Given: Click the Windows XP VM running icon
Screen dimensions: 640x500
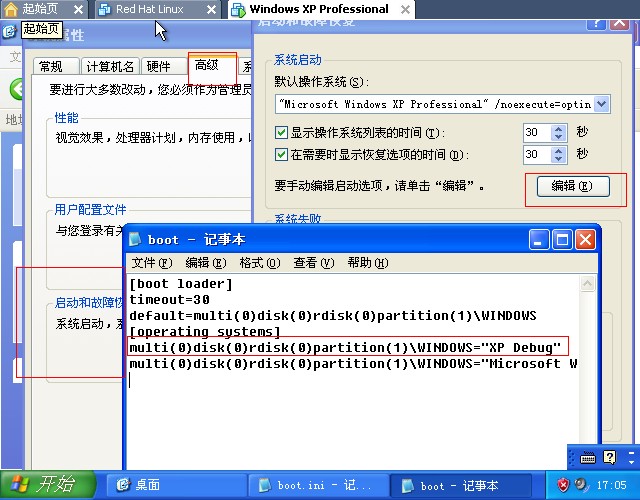Looking at the screenshot, I should [x=238, y=10].
